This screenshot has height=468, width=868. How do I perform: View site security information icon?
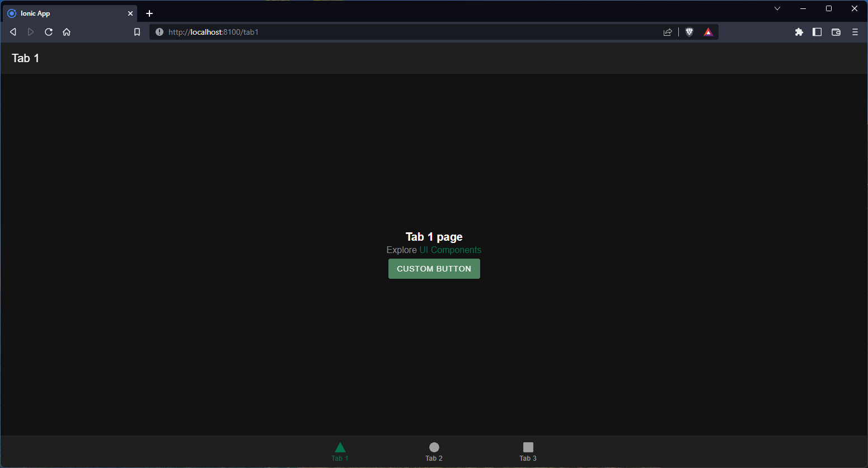click(159, 32)
